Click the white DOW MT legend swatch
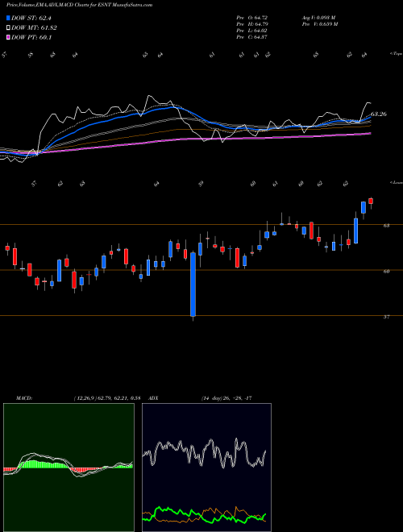The height and width of the screenshot is (532, 403). [x=9, y=28]
